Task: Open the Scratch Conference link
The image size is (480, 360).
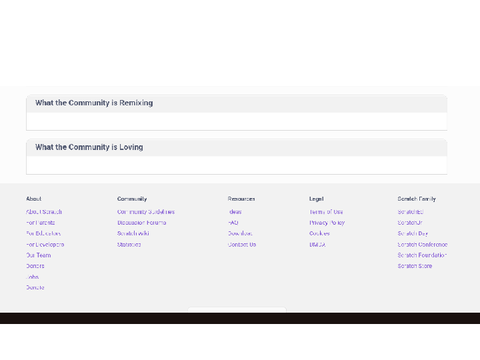Action: (422, 244)
